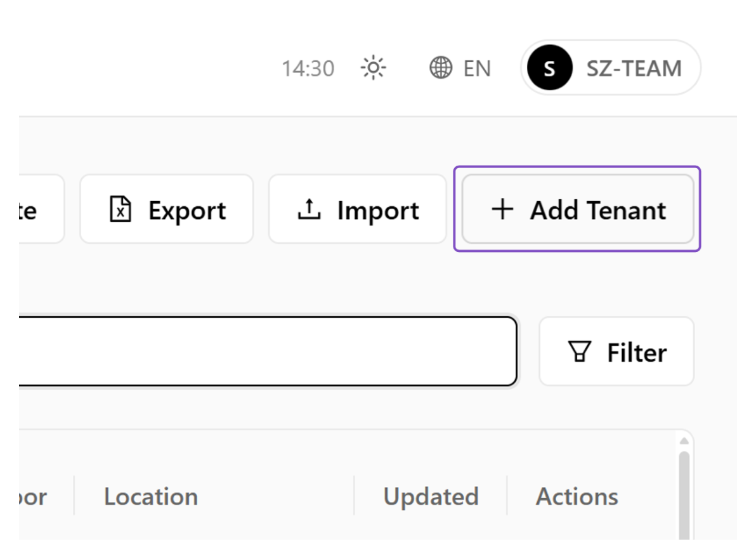Viewport: 756px width, 559px height.
Task: Export tenants to a spreadsheet
Action: (x=167, y=209)
